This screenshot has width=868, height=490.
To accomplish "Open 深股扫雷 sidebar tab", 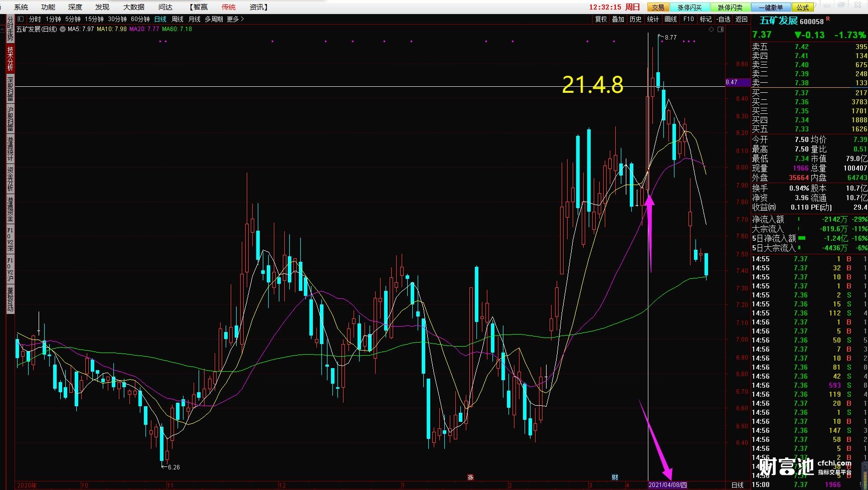I will click(x=10, y=89).
